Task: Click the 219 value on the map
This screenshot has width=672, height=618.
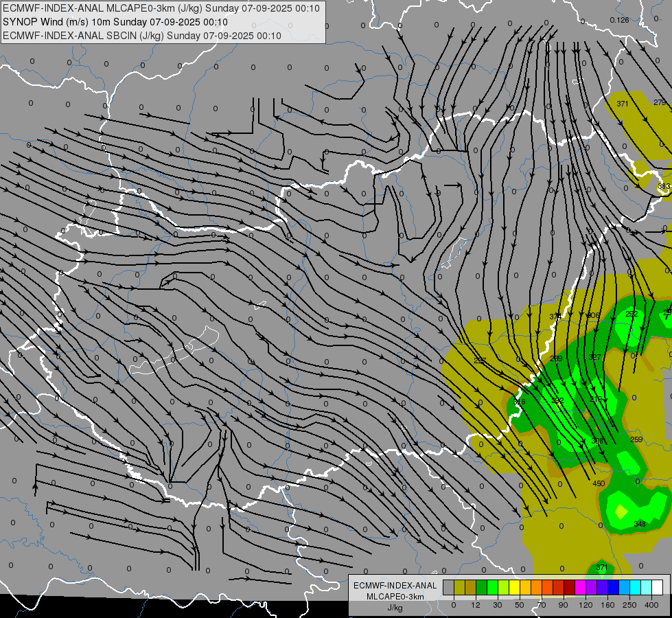Action: pos(596,399)
